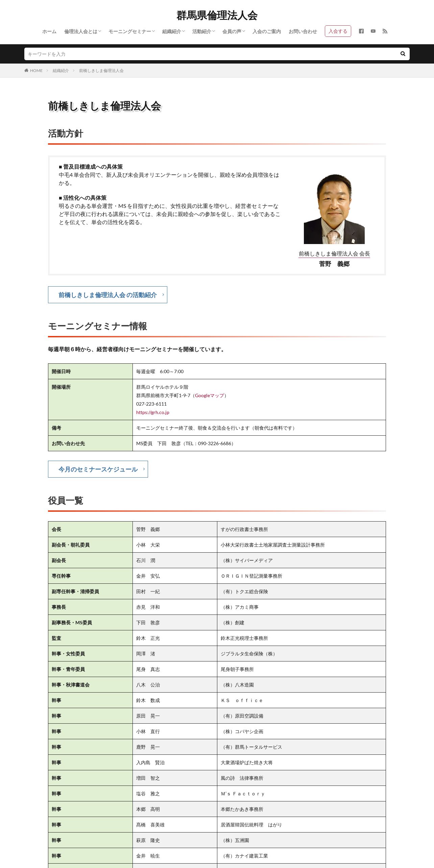
Task: Click name 菅野 義郷 in officer table
Action: click(x=175, y=529)
